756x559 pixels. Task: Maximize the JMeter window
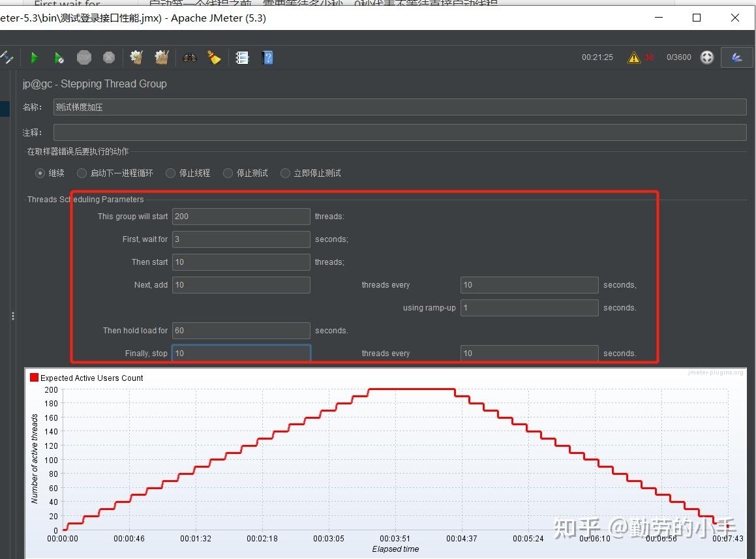point(697,18)
